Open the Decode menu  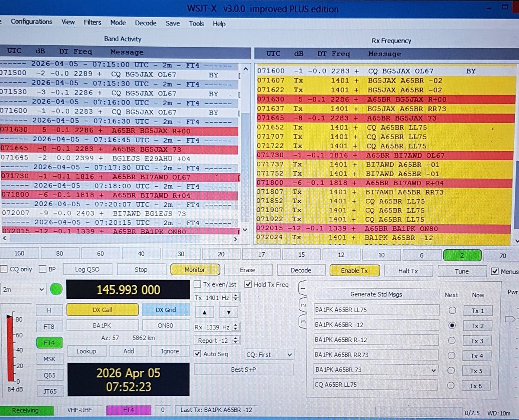coord(146,23)
